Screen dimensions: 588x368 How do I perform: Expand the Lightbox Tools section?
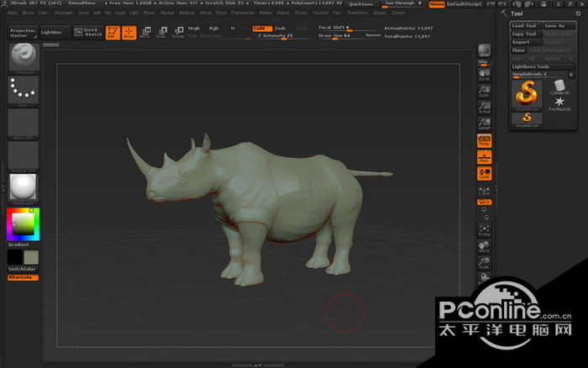532,66
